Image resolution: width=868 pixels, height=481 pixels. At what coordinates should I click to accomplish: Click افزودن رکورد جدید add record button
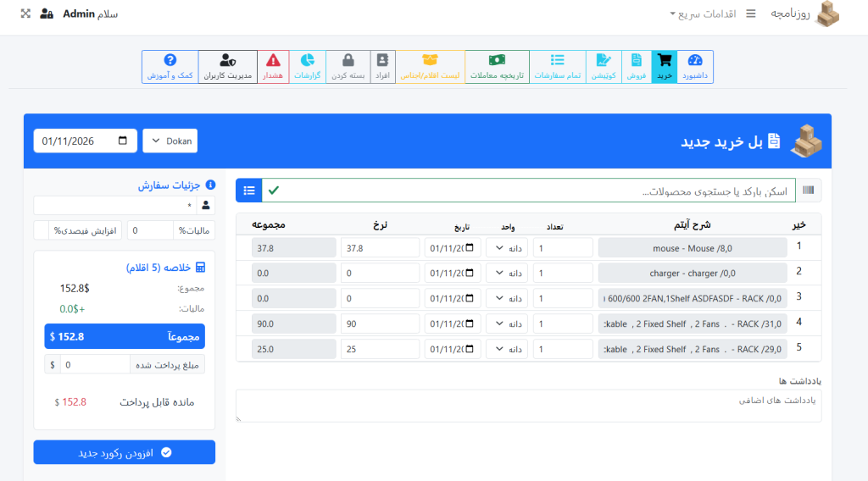(x=124, y=452)
